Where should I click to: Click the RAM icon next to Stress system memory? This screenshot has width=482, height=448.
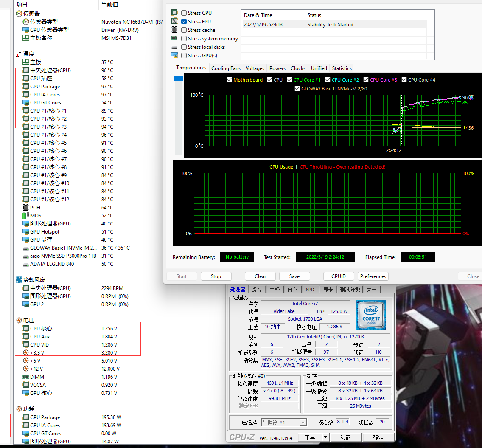click(174, 38)
